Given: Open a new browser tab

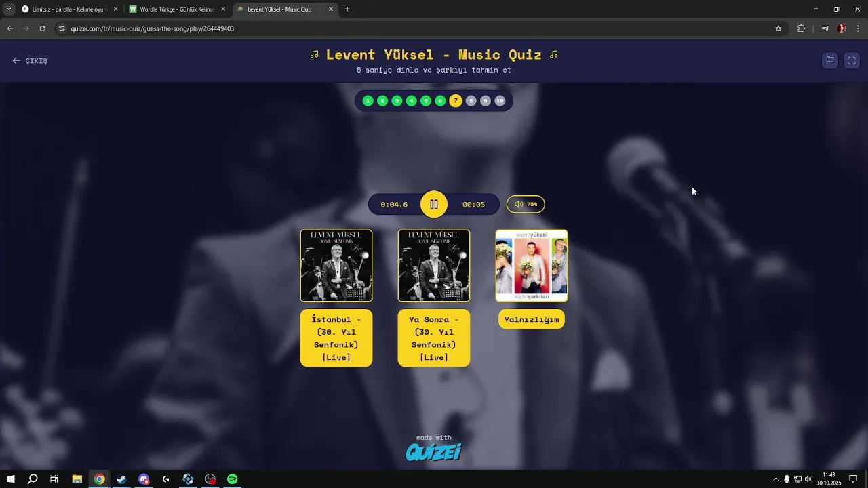Looking at the screenshot, I should (347, 9).
